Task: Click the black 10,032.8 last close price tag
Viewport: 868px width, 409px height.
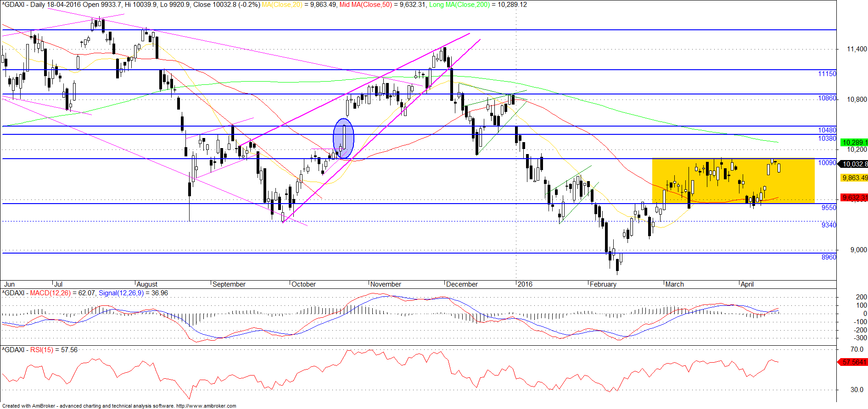Action: [x=853, y=164]
